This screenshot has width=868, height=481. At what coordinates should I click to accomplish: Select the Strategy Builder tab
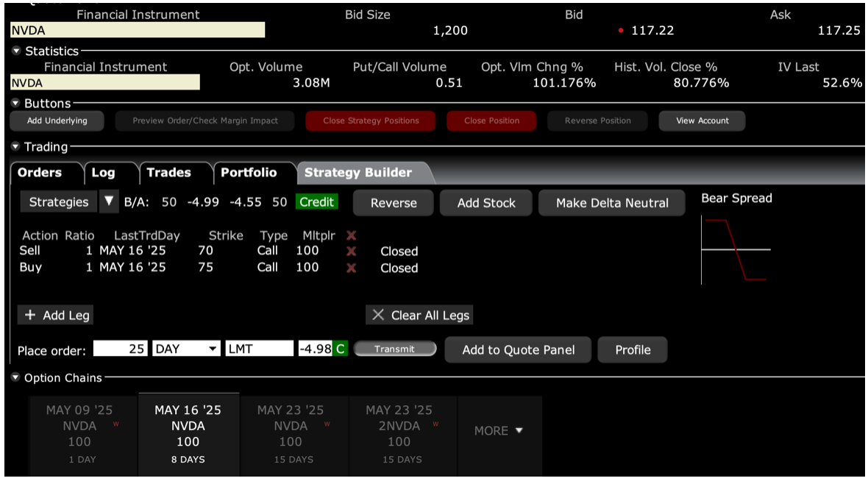click(358, 173)
